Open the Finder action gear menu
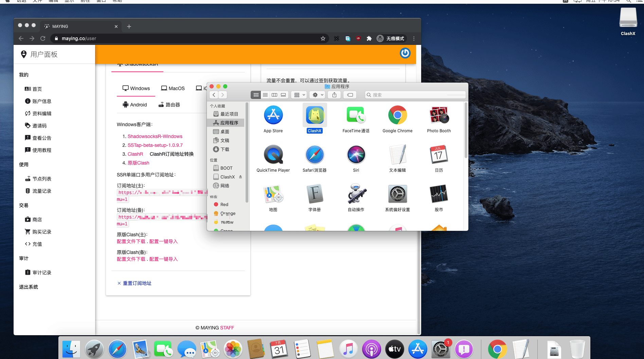 318,95
